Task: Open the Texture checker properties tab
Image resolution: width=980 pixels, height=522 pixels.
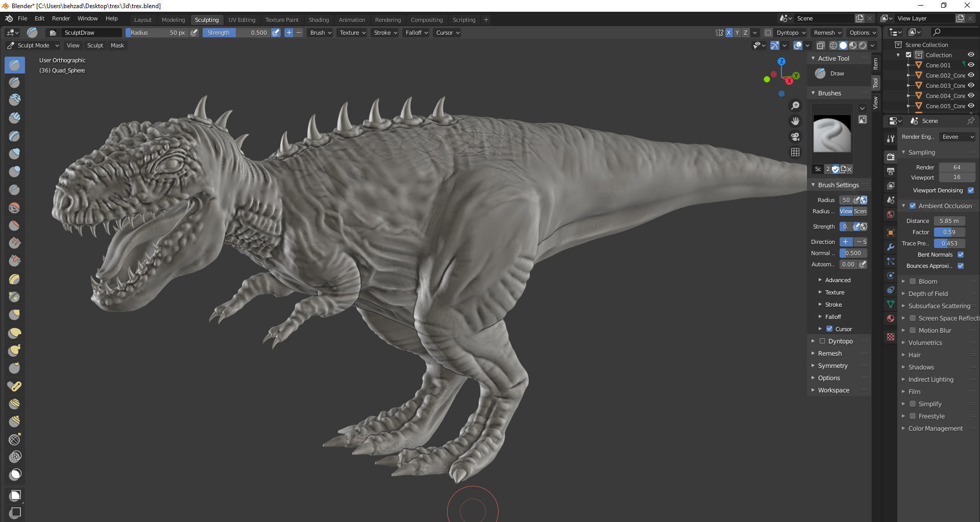Action: pos(891,337)
